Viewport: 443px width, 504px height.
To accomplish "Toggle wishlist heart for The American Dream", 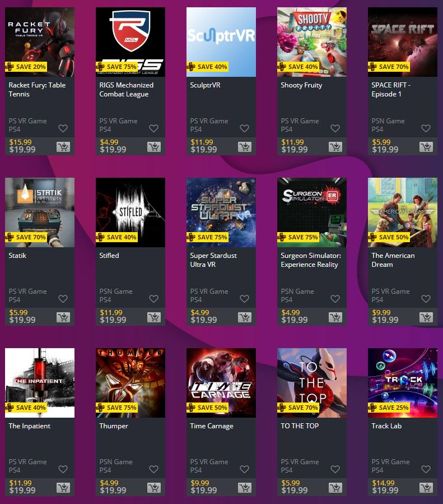I will click(426, 299).
